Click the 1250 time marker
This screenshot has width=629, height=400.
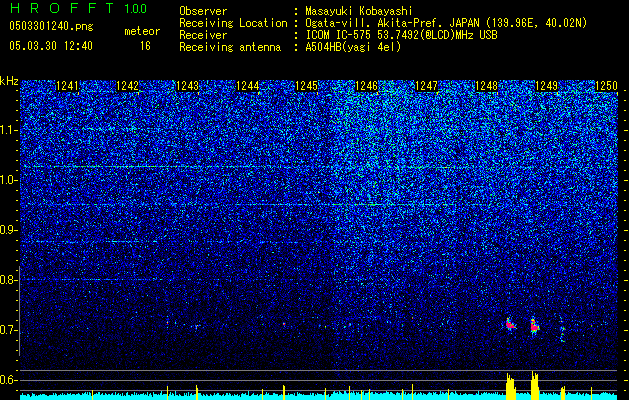pos(606,86)
